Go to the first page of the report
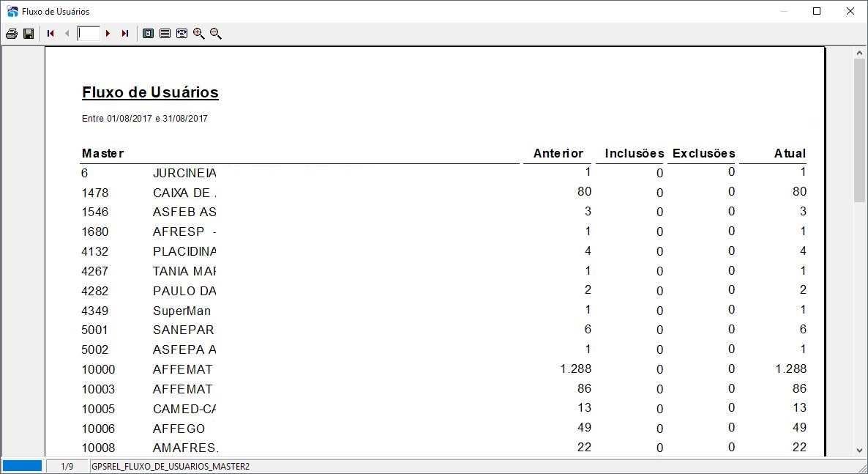Image resolution: width=868 pixels, height=474 pixels. tap(50, 34)
